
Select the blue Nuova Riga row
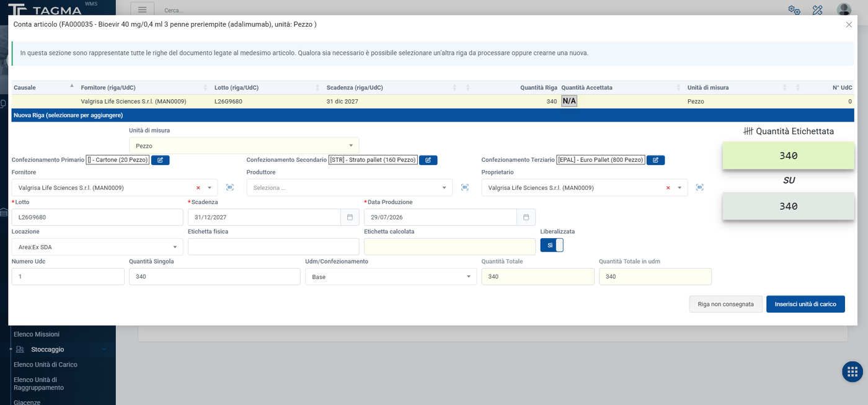(433, 115)
